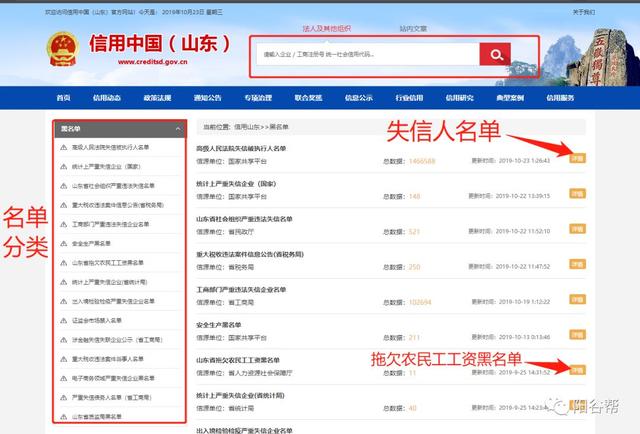This screenshot has width=640, height=434.
Task: Open main list title 重大税收违法案件信息公告(省税务局)
Action: coord(250,254)
